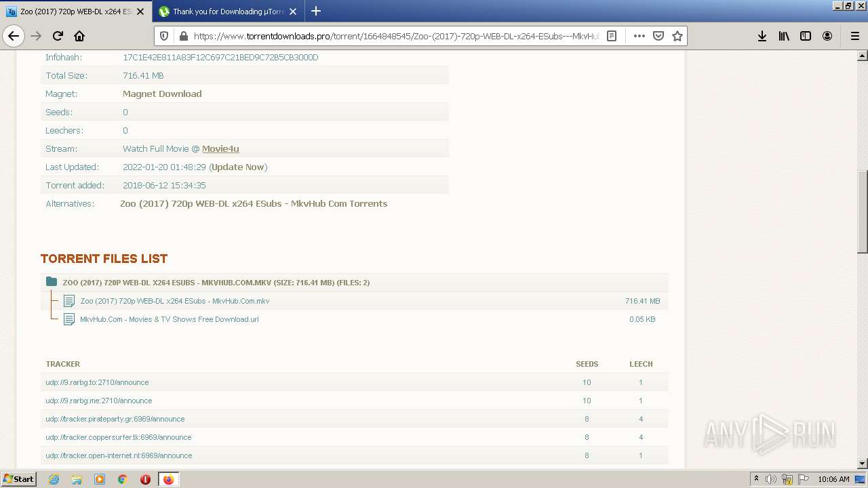Click the LEECH column header

641,364
